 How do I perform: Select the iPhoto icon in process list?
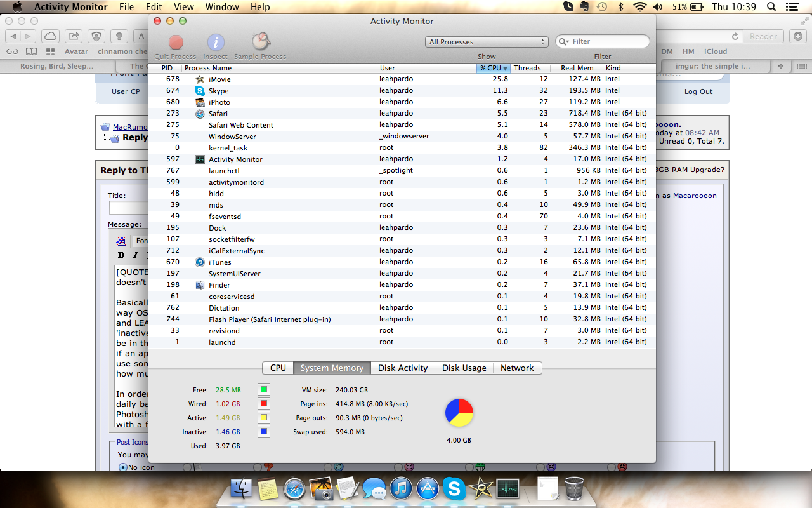[200, 102]
